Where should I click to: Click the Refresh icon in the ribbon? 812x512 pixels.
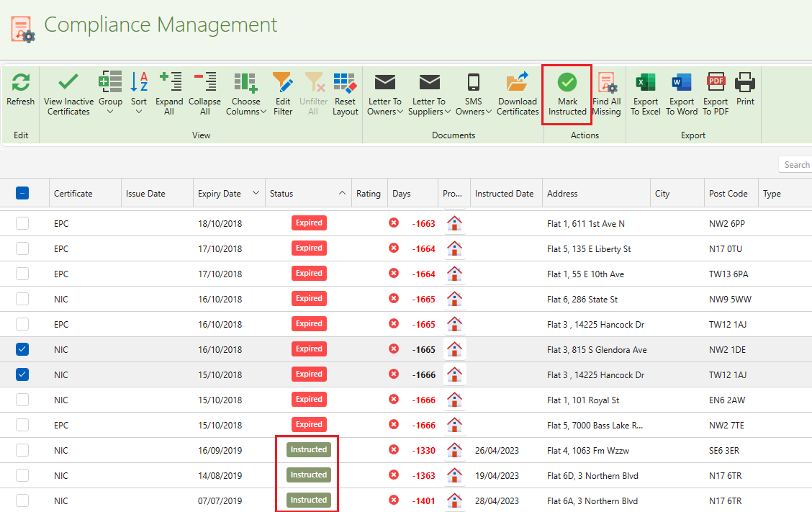[20, 83]
